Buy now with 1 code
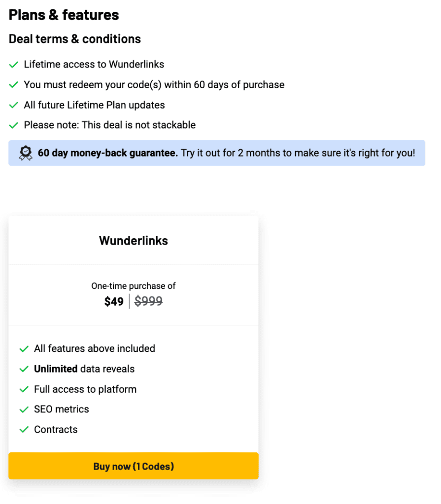The image size is (441, 504). 134,466
